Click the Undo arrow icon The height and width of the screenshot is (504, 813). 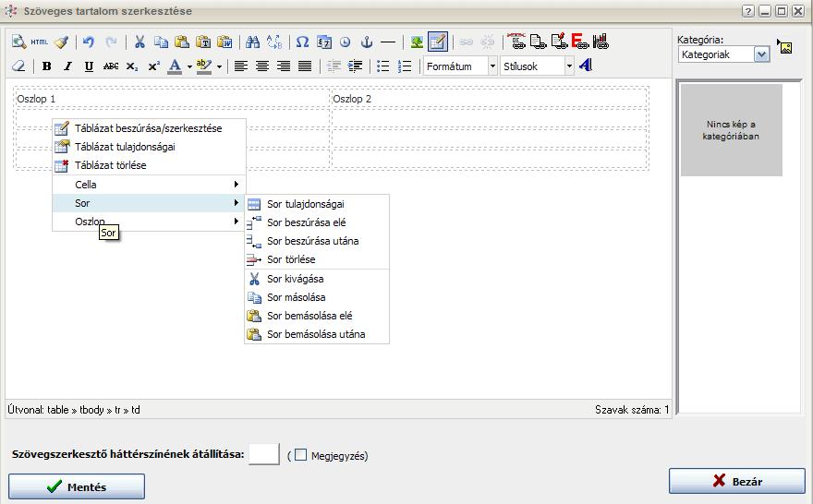coord(89,42)
